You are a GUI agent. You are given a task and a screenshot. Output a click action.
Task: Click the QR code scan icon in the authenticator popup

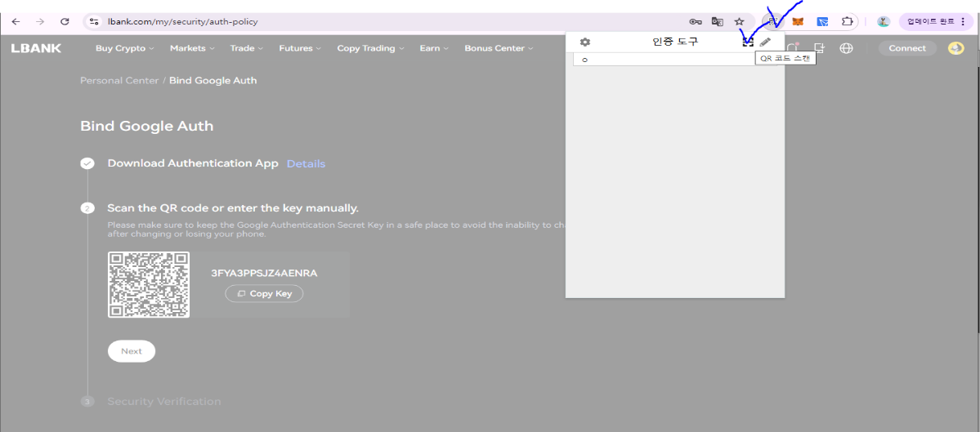point(748,42)
